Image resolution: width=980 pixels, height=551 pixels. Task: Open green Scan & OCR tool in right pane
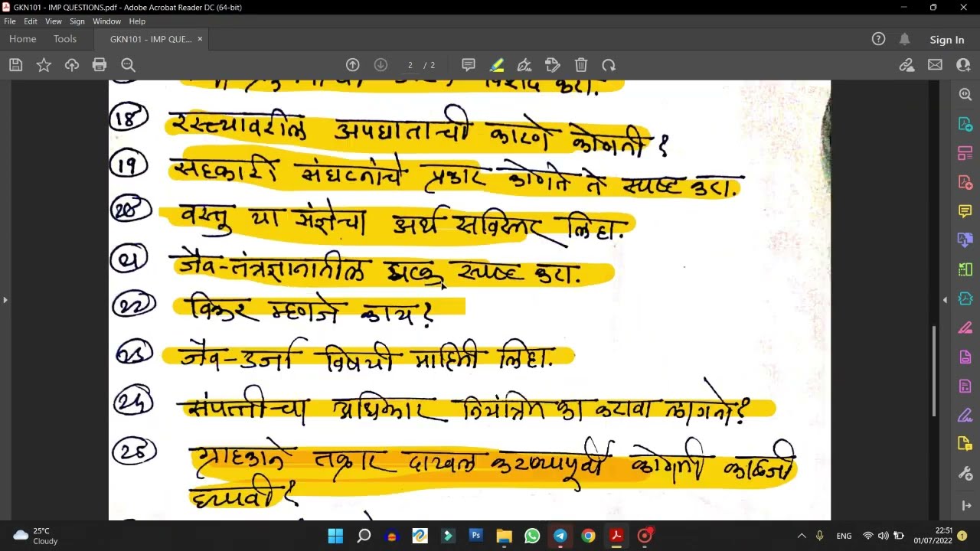(965, 269)
